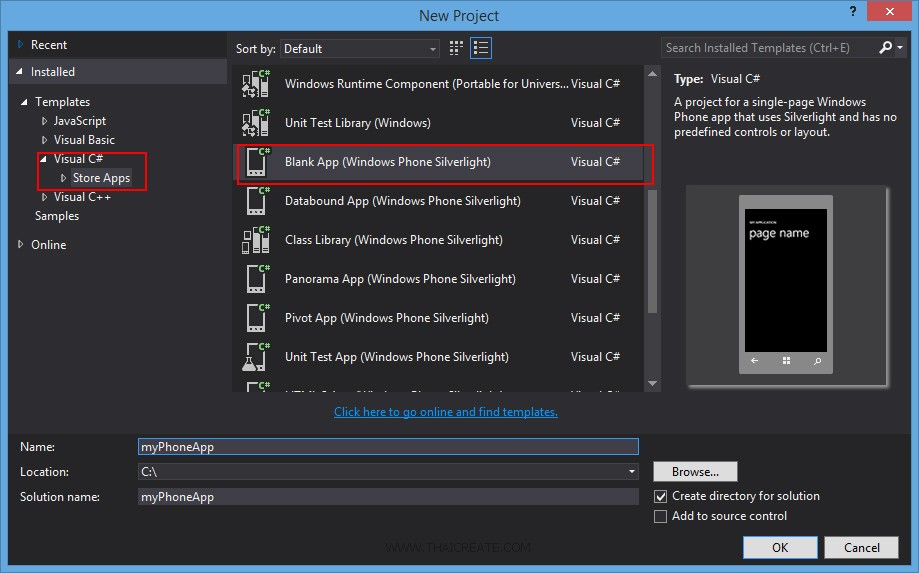The image size is (919, 573).
Task: Open the online templates link
Action: (445, 412)
